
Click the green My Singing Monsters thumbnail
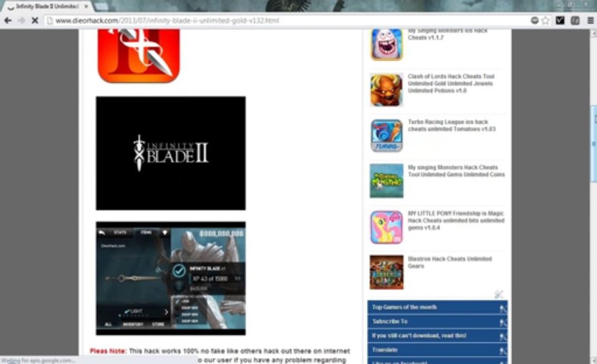(x=387, y=181)
